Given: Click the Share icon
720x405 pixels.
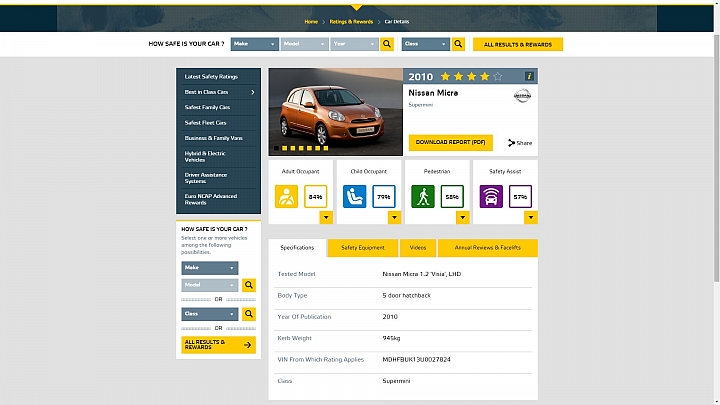Looking at the screenshot, I should [512, 143].
